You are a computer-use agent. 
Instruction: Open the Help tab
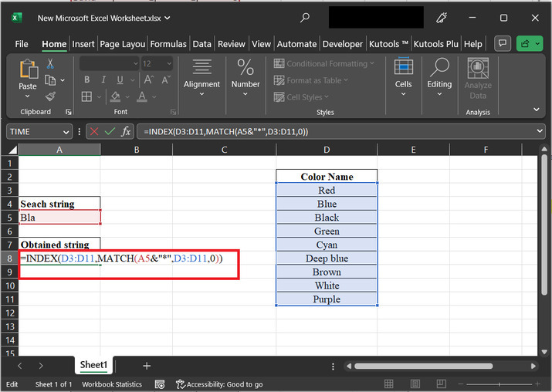pos(472,44)
